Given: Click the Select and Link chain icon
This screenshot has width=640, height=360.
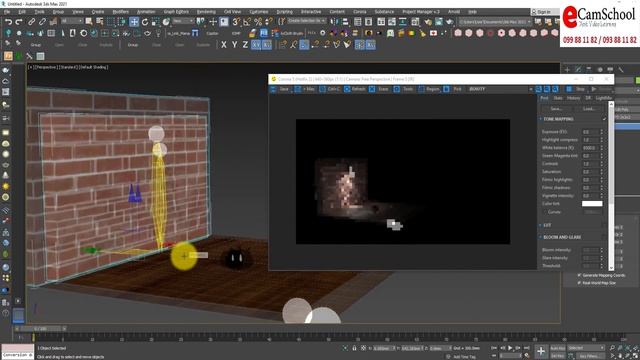Looking at the screenshot, I should click(x=31, y=22).
